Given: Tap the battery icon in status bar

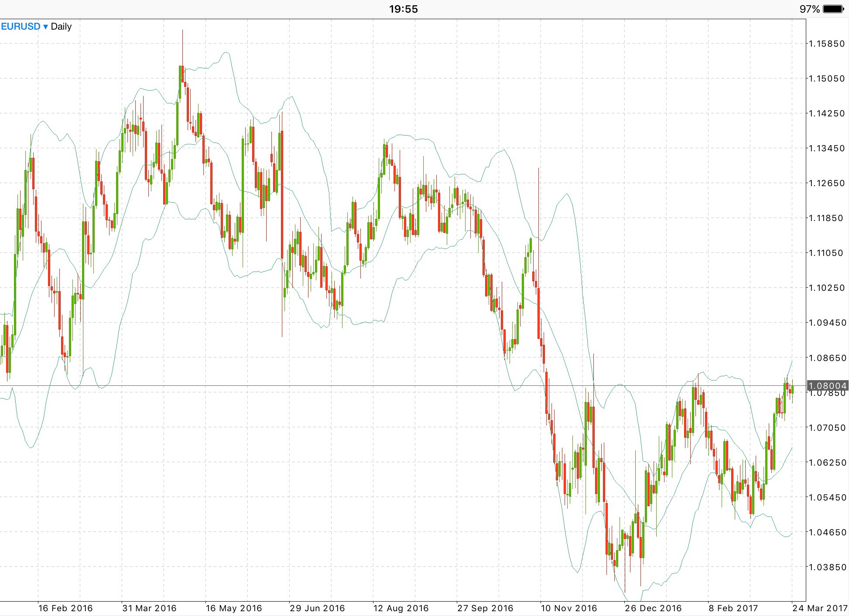Looking at the screenshot, I should [834, 9].
